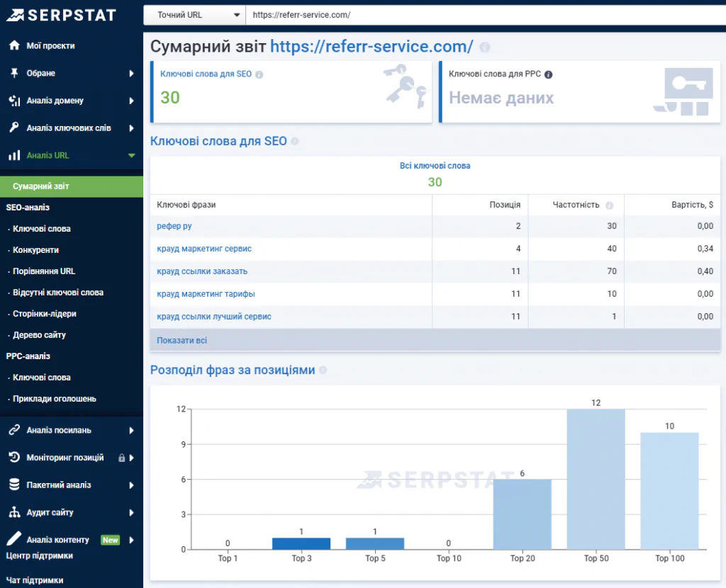
Task: Open Відсутні ключові слова menu item
Action: 58,293
